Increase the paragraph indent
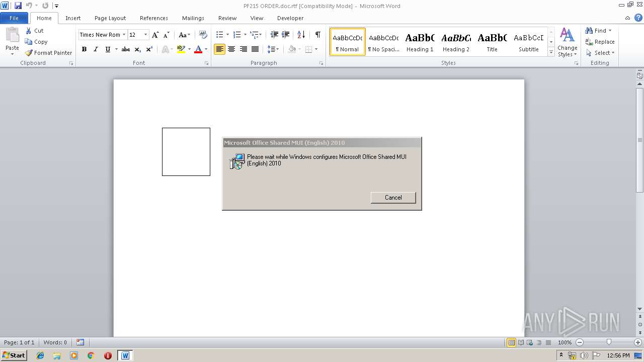 (x=285, y=35)
